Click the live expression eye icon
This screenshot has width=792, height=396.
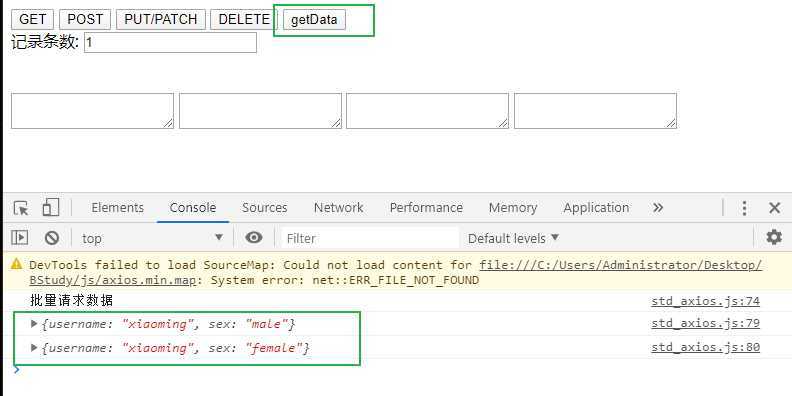254,237
